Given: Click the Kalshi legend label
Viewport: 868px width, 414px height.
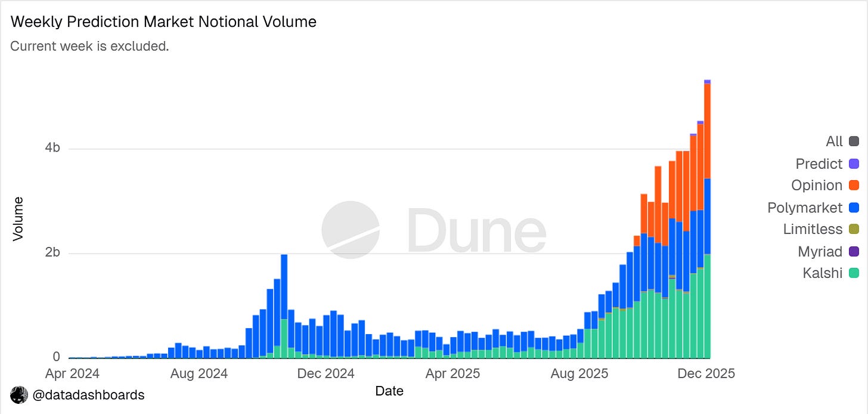Looking at the screenshot, I should (822, 273).
